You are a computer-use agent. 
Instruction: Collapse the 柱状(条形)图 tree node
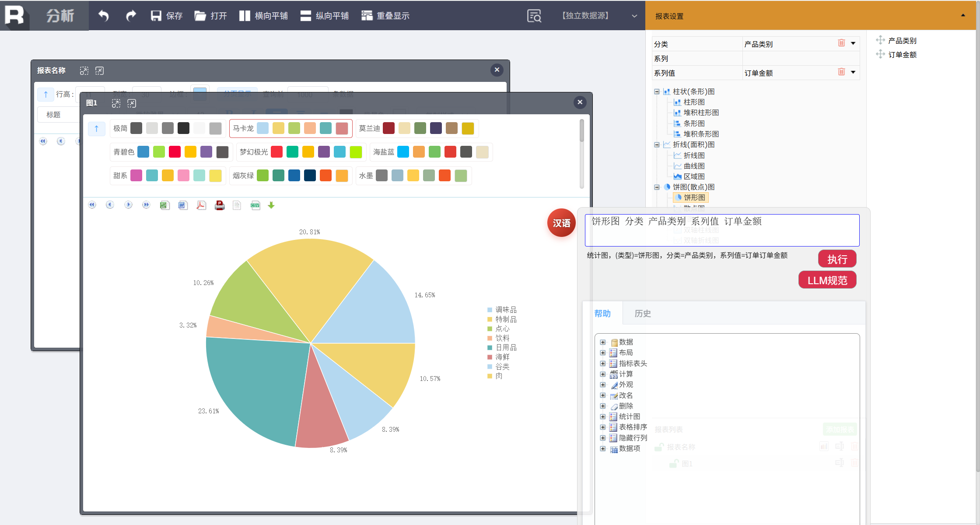pos(657,92)
